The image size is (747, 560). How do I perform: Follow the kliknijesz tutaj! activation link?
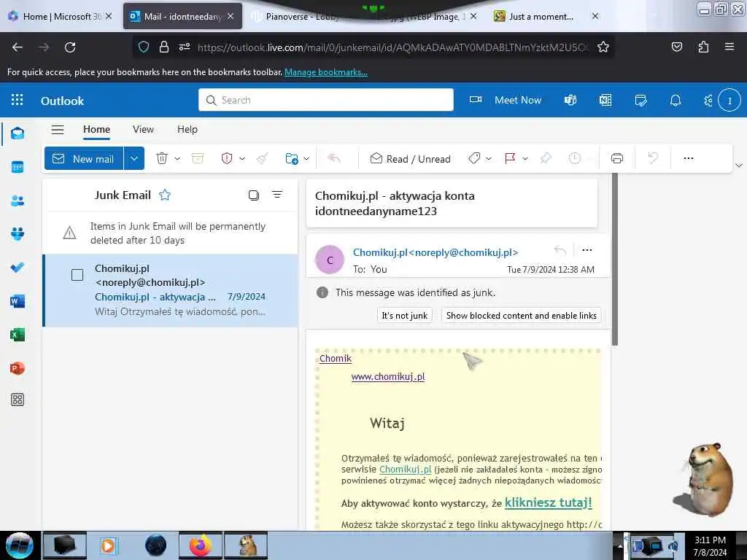click(x=548, y=502)
